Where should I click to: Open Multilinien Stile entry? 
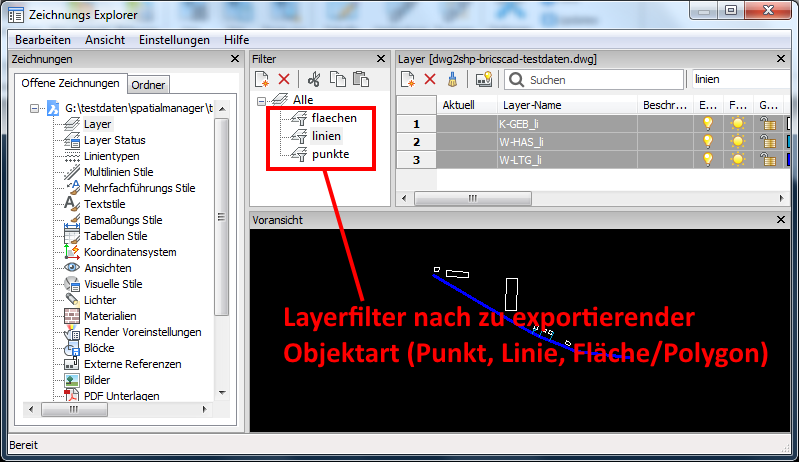119,172
